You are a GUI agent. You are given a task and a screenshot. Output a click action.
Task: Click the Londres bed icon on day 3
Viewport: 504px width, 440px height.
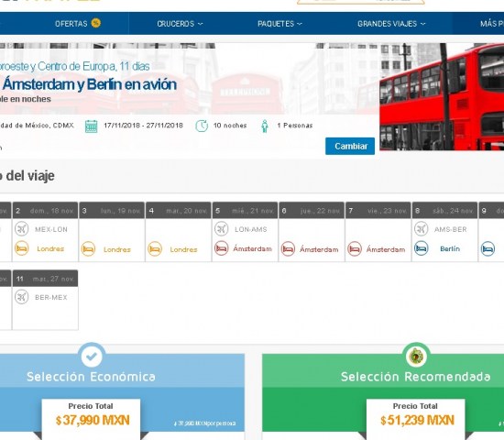(x=88, y=249)
